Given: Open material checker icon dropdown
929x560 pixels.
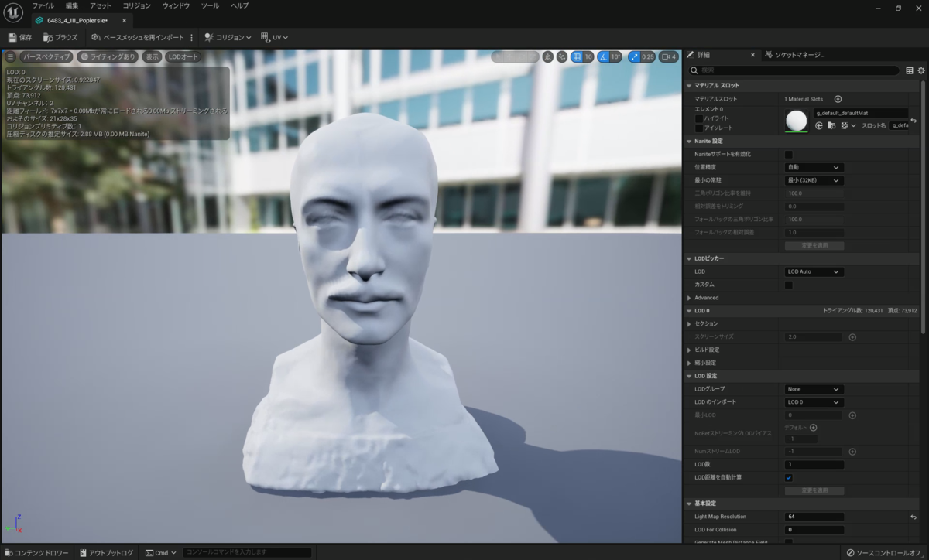Looking at the screenshot, I should [848, 125].
